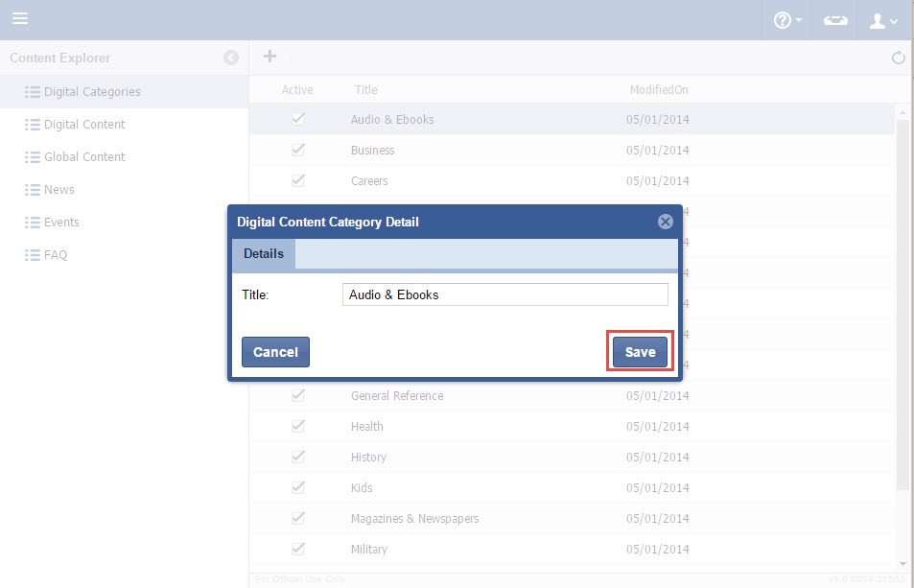Screen dimensions: 914x588
Task: Close the Digital Content Category Detail dialog
Action: tap(665, 222)
